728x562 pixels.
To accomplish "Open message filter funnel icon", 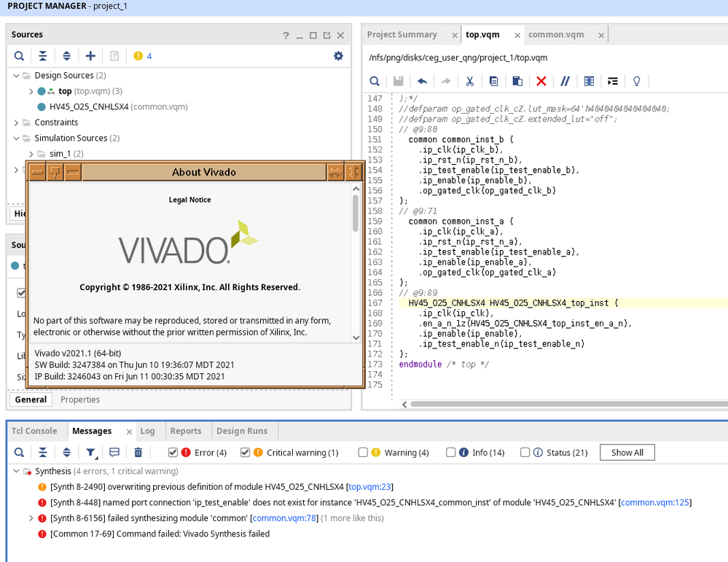I will tap(91, 453).
